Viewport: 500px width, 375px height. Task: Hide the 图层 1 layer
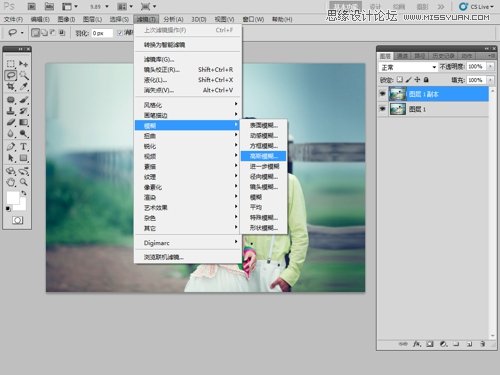click(383, 109)
